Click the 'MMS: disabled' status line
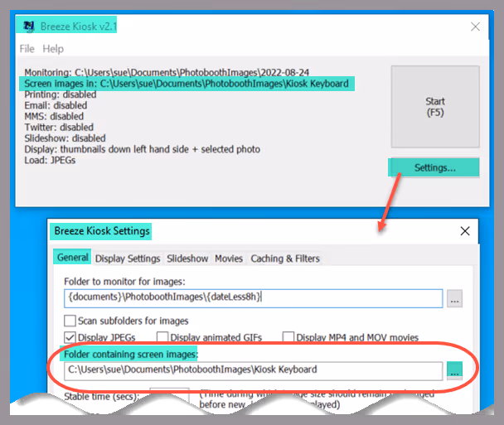504x425 pixels. (x=54, y=116)
